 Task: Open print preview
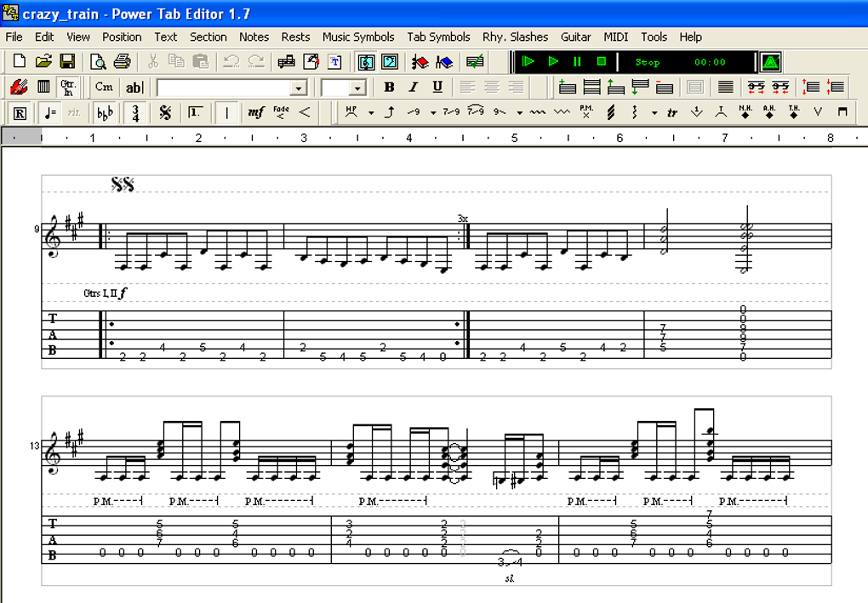(x=98, y=61)
